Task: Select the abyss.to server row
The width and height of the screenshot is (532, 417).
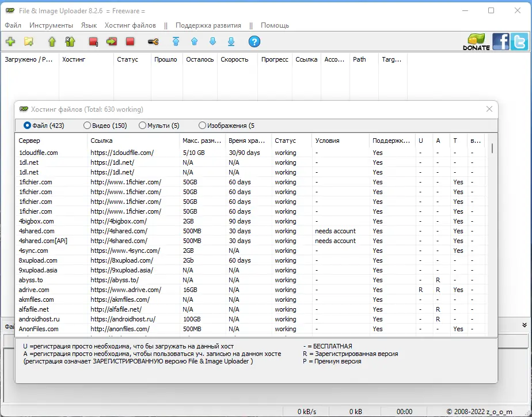Action: pos(250,280)
